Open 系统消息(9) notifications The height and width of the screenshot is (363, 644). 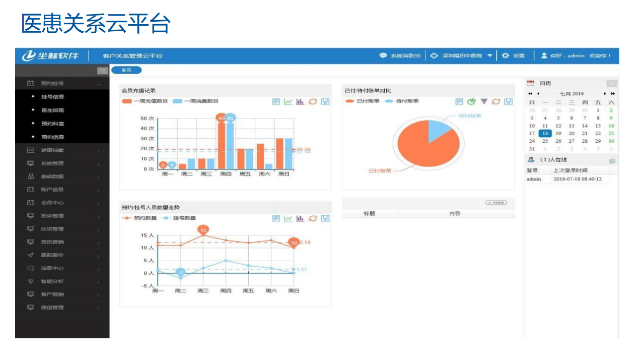tap(406, 55)
